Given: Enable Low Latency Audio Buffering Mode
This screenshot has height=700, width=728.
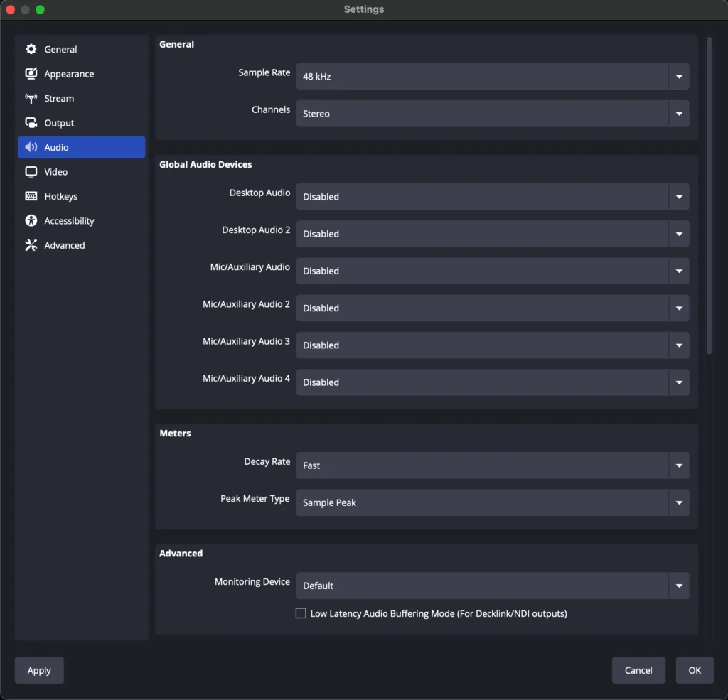Looking at the screenshot, I should [301, 613].
